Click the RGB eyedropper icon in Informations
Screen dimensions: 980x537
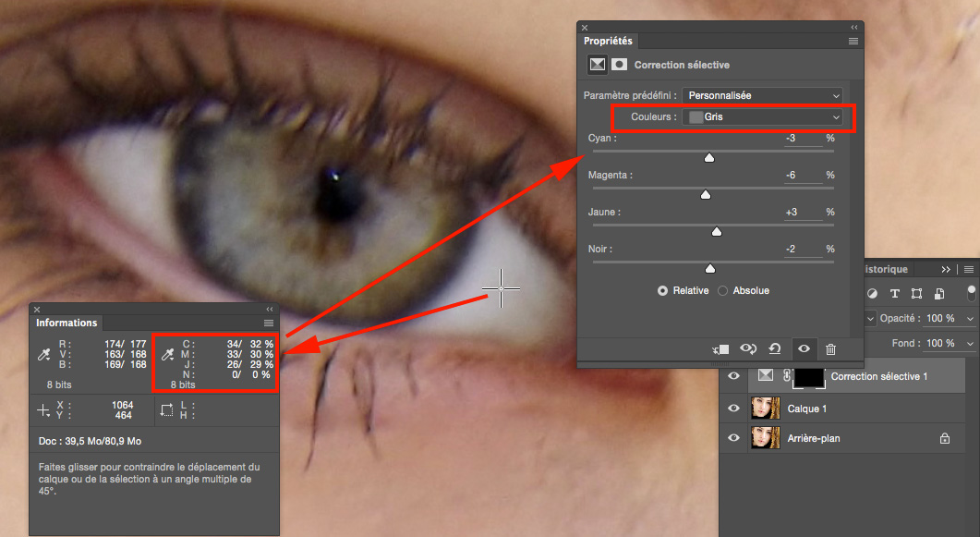click(43, 354)
